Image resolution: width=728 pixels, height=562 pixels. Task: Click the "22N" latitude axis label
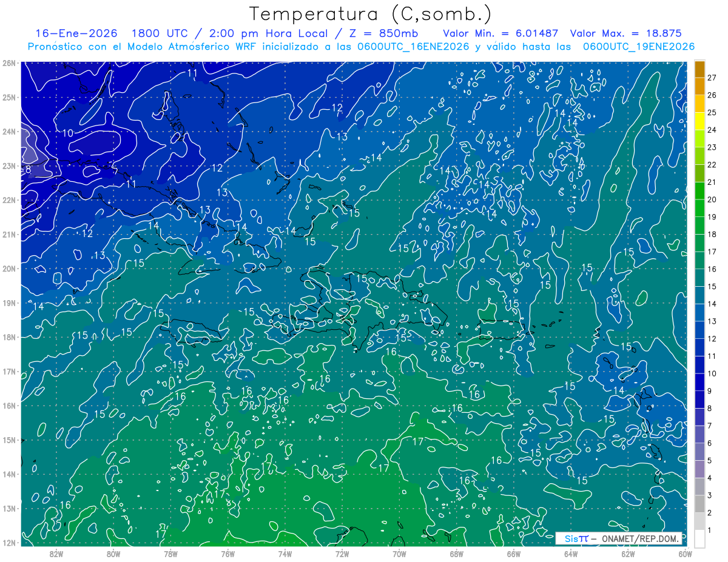click(9, 199)
